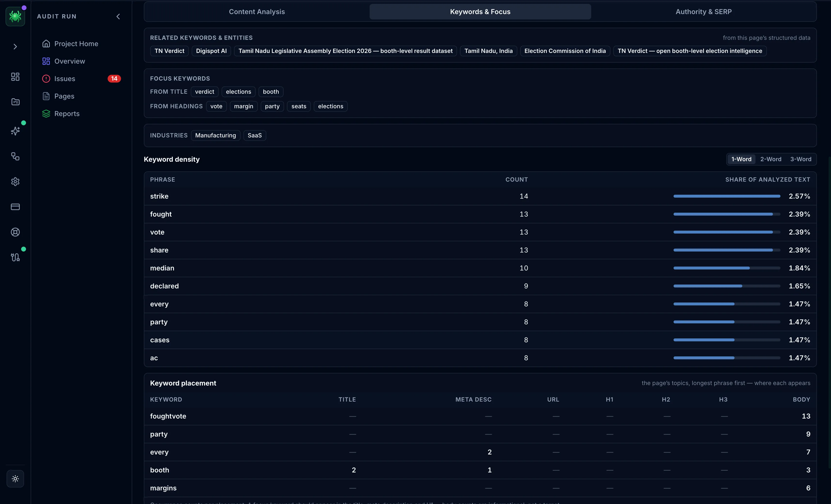Click the Keyword density heading
Viewport: 831px width, 504px height.
172,159
